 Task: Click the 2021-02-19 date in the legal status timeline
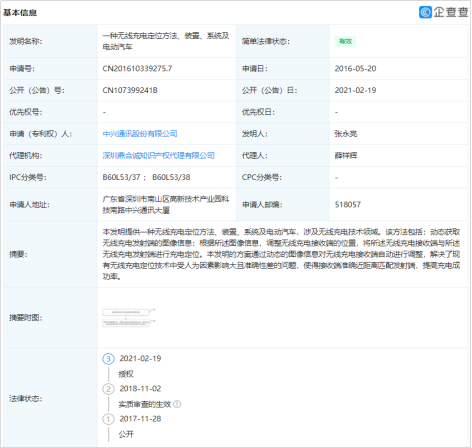(140, 358)
